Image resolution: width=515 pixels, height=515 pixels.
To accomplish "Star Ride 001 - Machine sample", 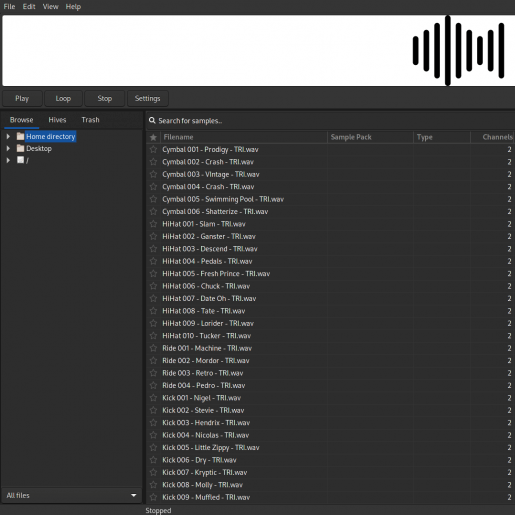I will 153,348.
